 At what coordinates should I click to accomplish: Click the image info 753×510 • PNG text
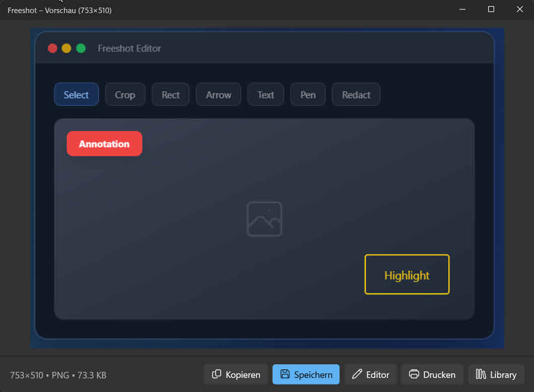58,375
